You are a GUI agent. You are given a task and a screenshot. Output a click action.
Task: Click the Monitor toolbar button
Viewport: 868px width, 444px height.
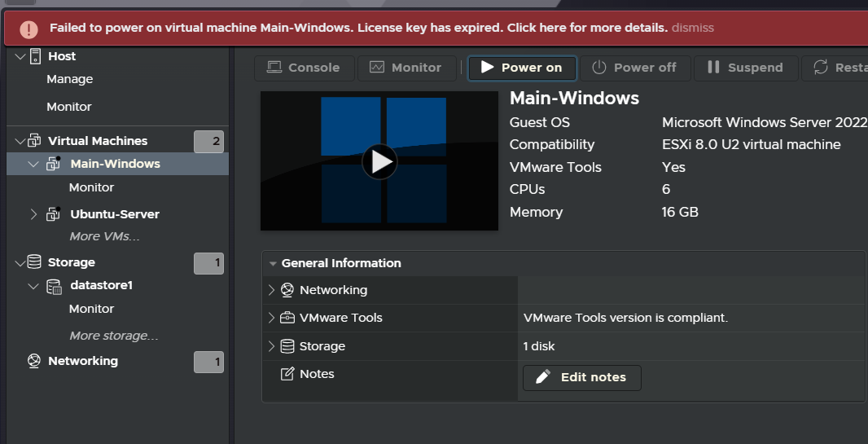(407, 68)
